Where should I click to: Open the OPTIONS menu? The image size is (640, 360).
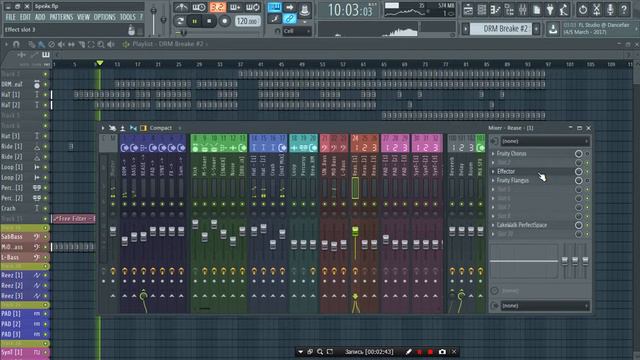tap(104, 17)
